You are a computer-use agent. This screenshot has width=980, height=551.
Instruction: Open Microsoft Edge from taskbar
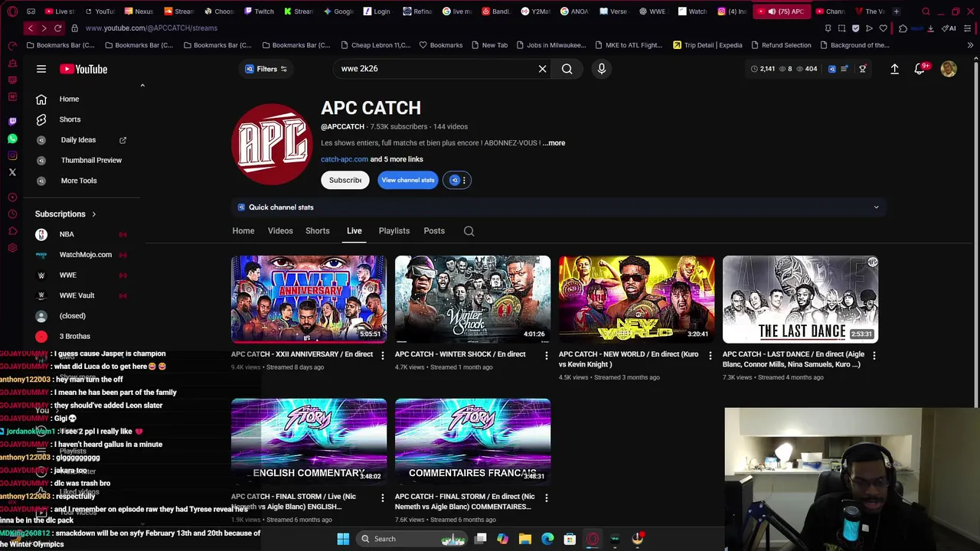click(x=547, y=539)
